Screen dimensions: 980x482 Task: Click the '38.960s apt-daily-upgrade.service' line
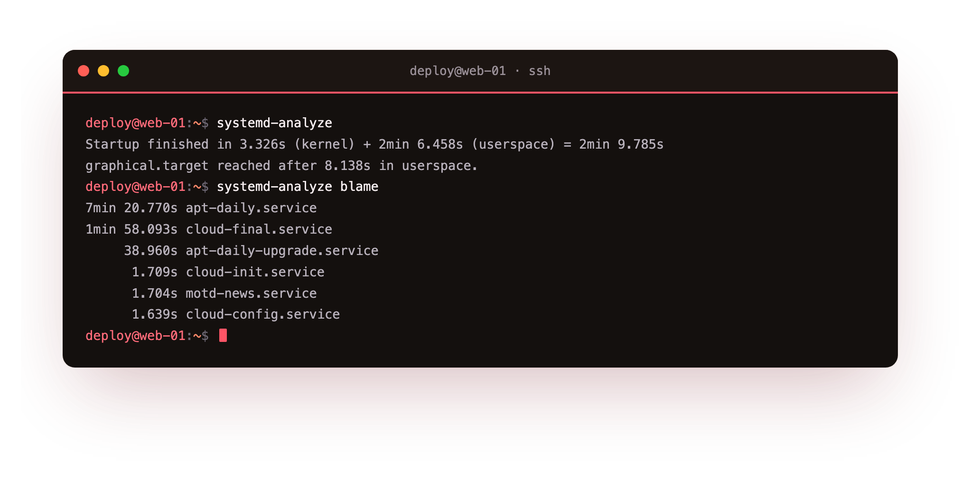(x=251, y=251)
